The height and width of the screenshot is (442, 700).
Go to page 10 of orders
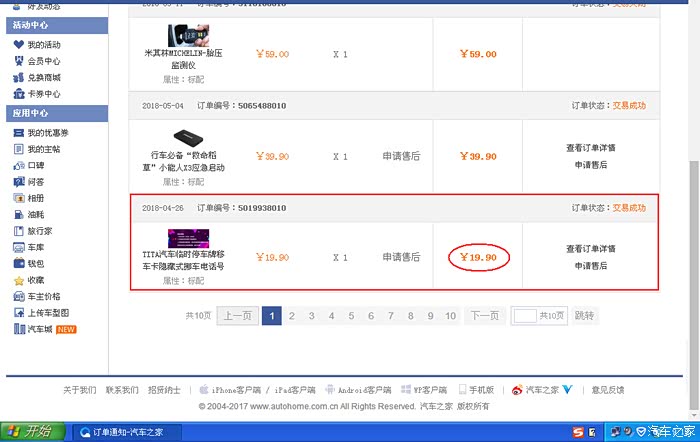tap(450, 316)
